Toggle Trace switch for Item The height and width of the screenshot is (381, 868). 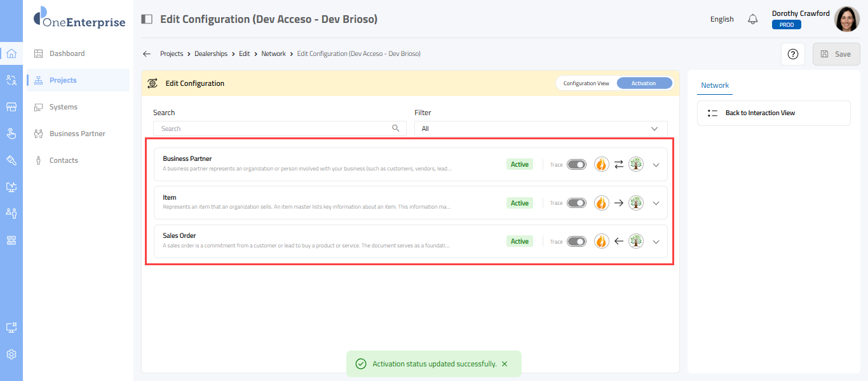576,203
